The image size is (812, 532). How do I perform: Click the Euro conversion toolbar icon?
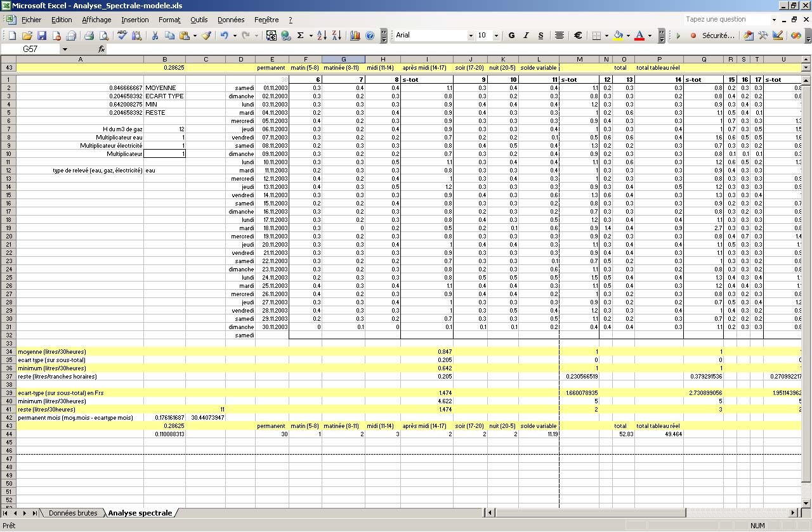coord(272,36)
